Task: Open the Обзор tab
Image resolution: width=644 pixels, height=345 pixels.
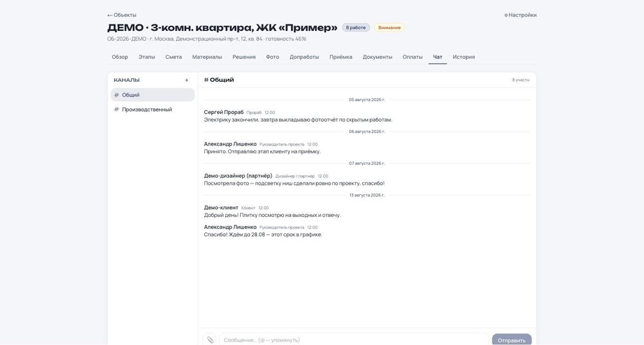Action: point(120,57)
